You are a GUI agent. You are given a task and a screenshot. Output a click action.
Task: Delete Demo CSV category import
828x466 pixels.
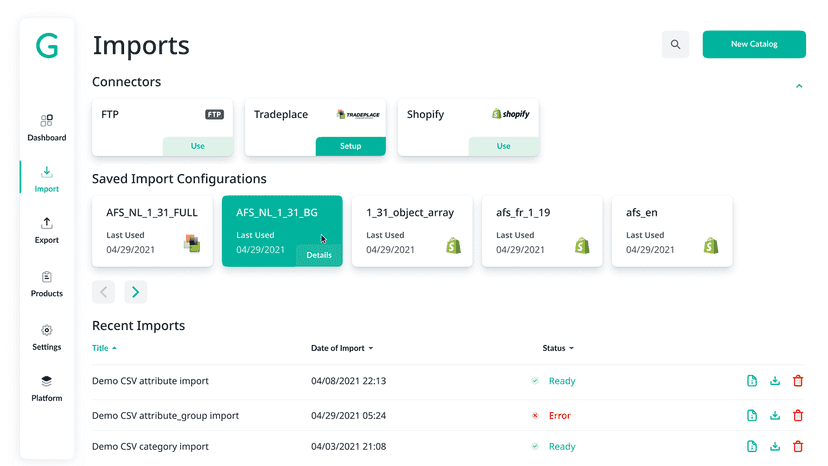coord(798,446)
